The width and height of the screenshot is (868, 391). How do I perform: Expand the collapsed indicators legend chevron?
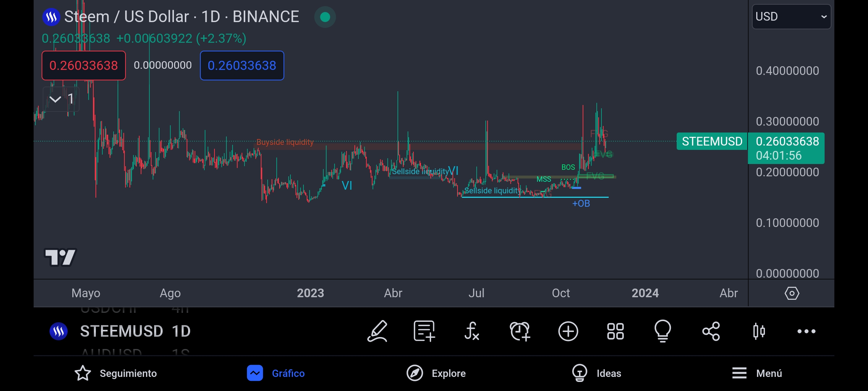(x=61, y=99)
